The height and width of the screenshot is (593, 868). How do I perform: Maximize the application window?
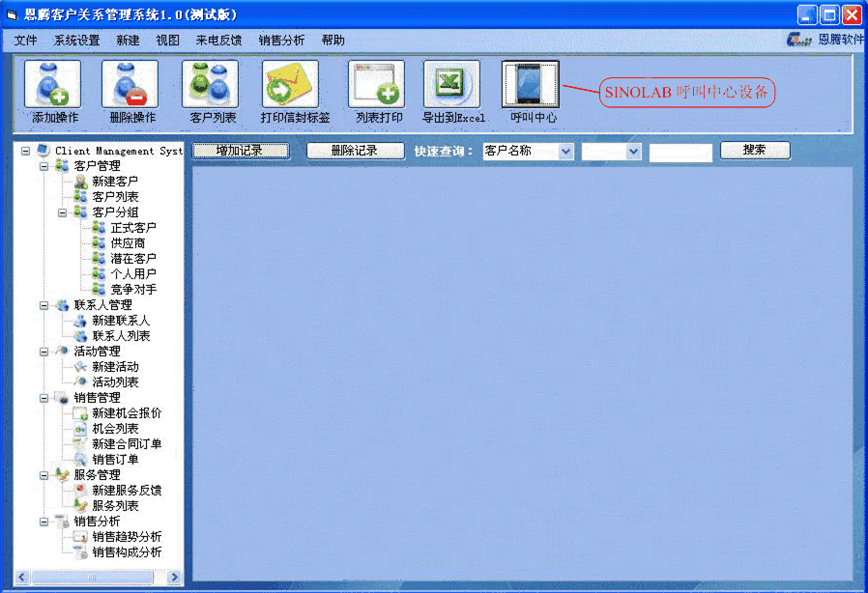[829, 14]
